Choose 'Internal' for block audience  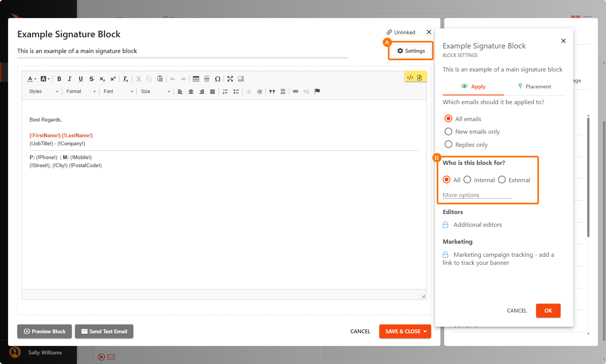[467, 180]
